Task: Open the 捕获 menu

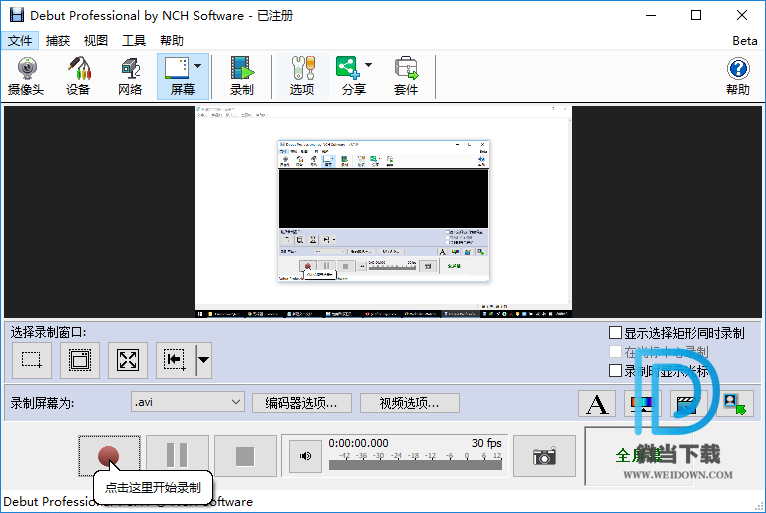Action: point(58,41)
